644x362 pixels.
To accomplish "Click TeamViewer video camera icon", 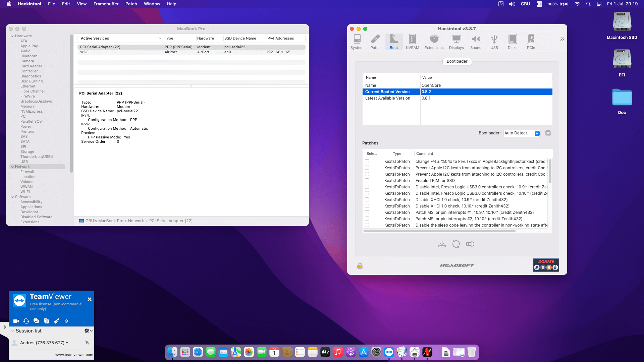I will pos(16,321).
